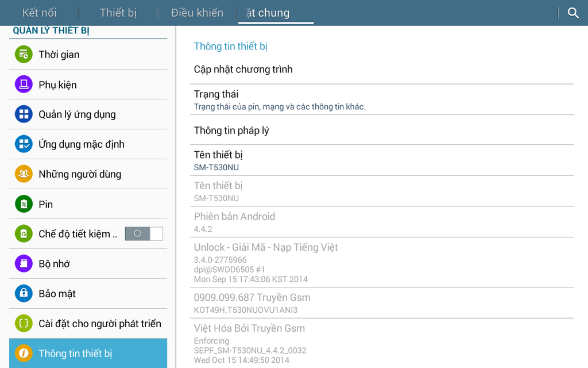Switch to the Điều khiển tab
Viewport: 588px width, 368px height.
tap(197, 13)
